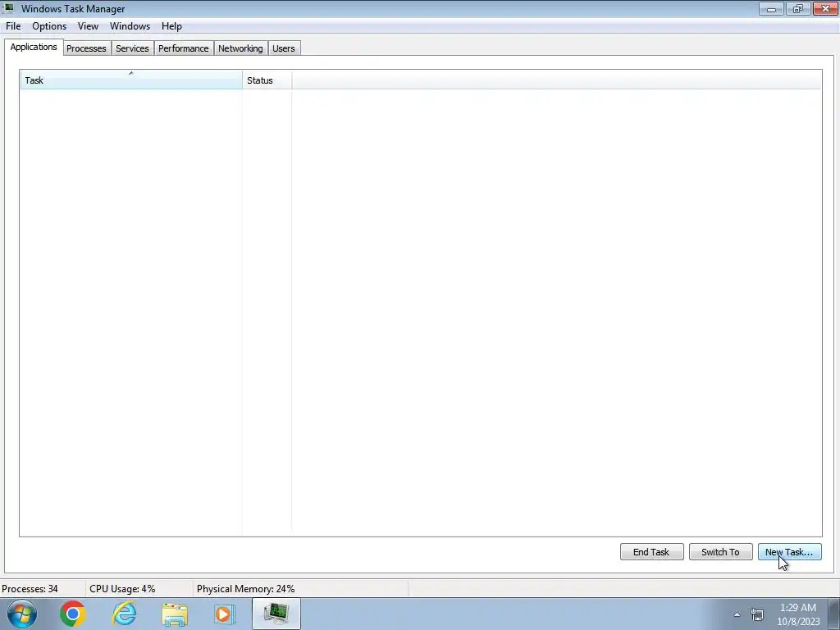
Task: Open the Windows menu
Action: point(130,26)
